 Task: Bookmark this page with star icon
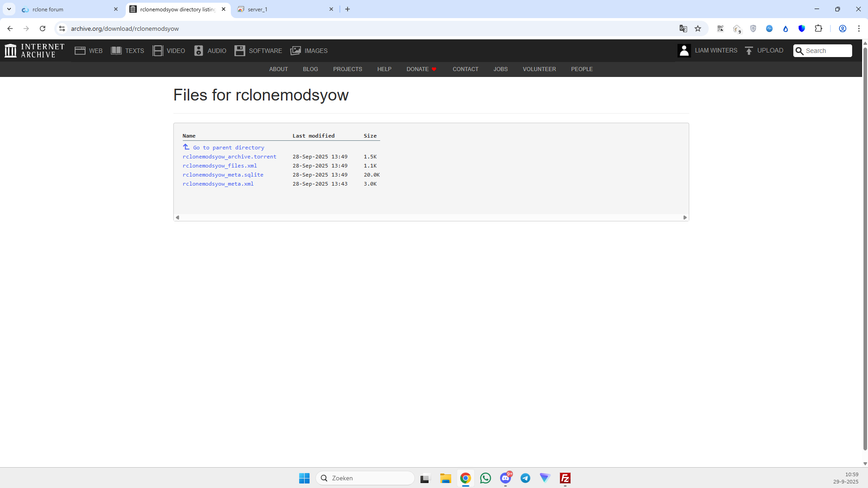(698, 29)
